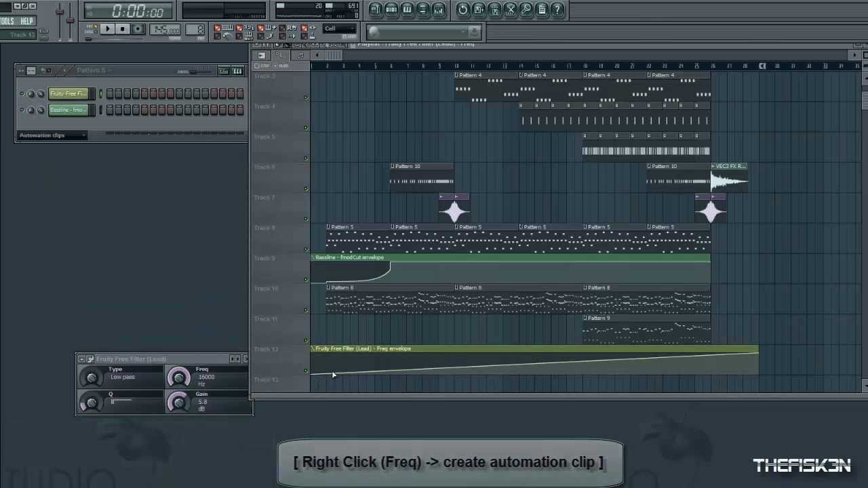Open the keyboard editor in step sequencer
868x488 pixels.
(237, 70)
